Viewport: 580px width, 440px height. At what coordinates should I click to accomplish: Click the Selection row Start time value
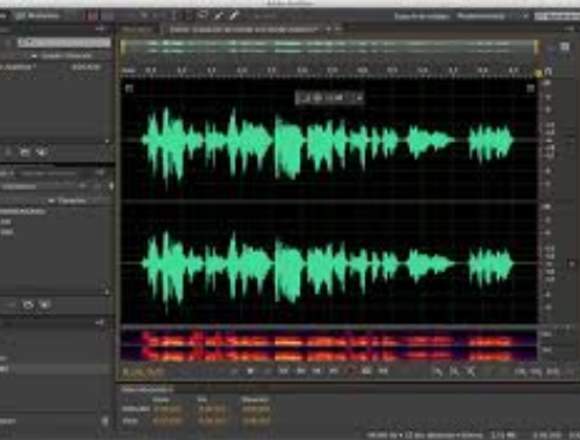pyautogui.click(x=168, y=410)
